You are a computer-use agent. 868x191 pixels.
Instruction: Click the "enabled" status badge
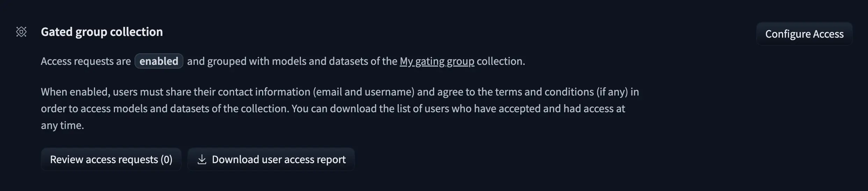point(159,61)
